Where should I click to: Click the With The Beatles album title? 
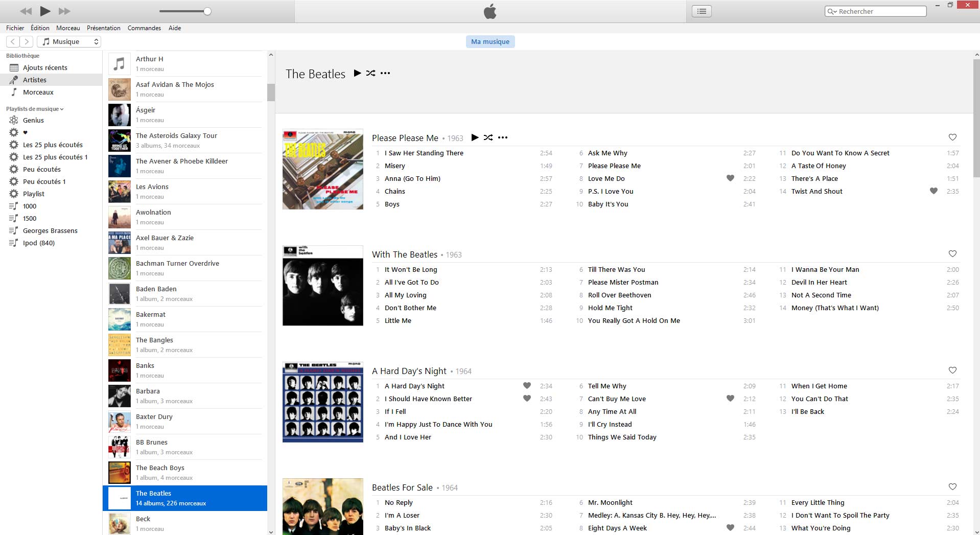click(405, 254)
